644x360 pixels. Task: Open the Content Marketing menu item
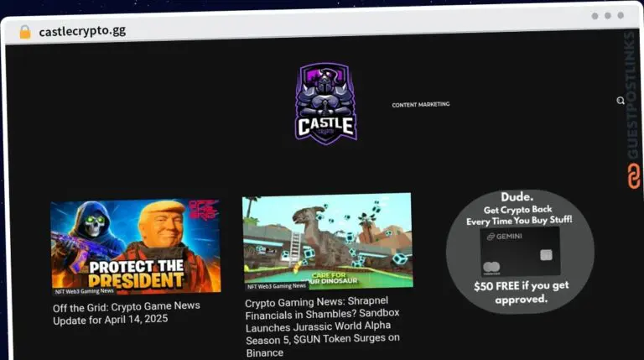(420, 105)
